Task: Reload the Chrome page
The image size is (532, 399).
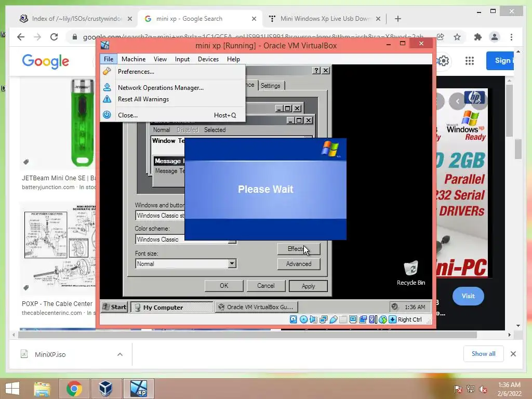Action: pyautogui.click(x=54, y=37)
